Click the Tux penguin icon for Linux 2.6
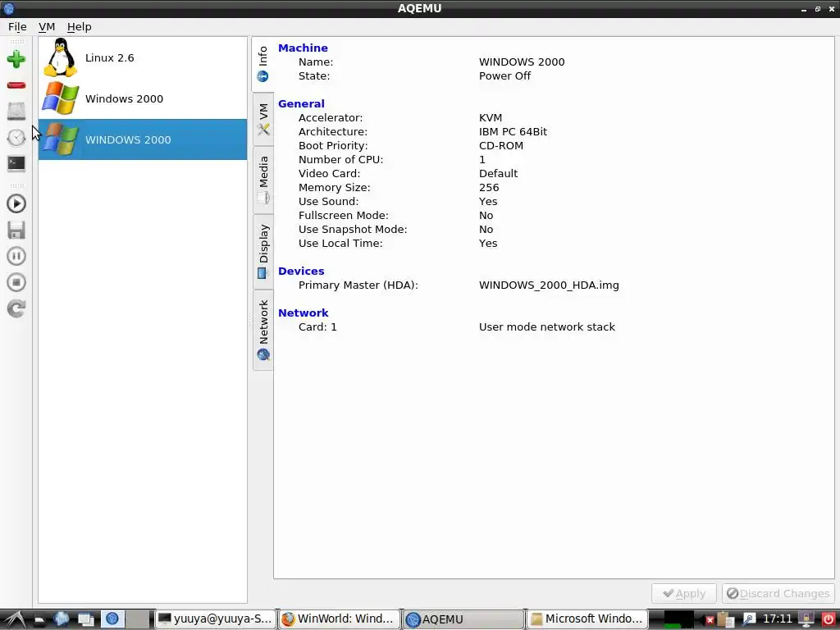The image size is (840, 630). click(x=60, y=58)
